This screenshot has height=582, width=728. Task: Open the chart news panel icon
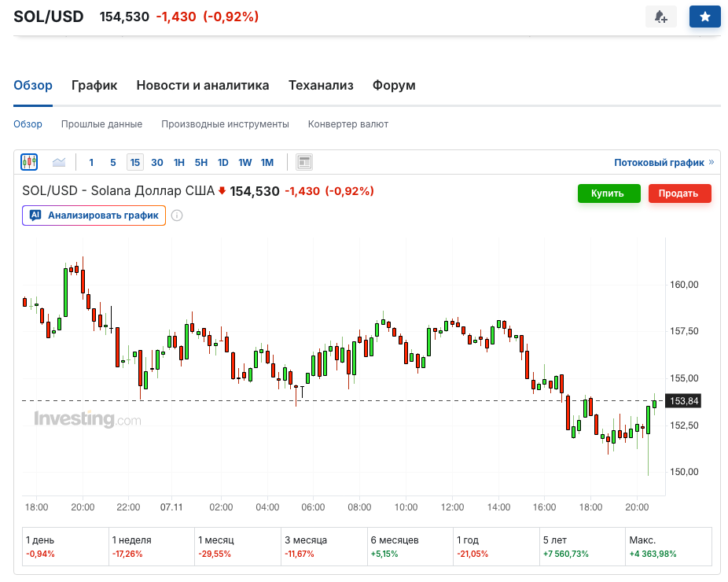pos(304,163)
